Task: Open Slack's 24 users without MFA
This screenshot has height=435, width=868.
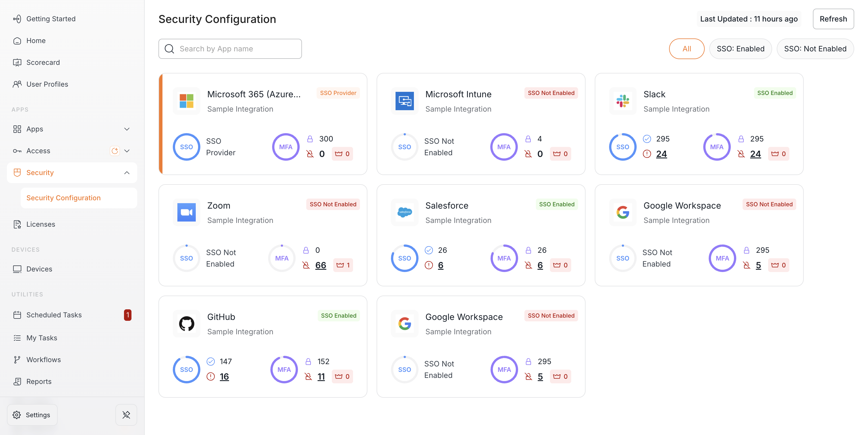Action: 755,154
